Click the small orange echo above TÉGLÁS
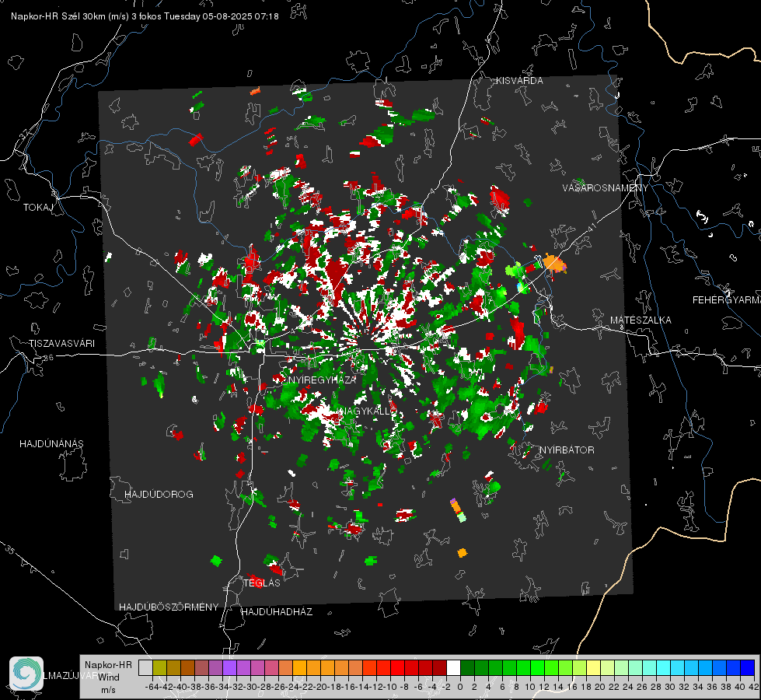This screenshot has height=700, width=761. (462, 552)
